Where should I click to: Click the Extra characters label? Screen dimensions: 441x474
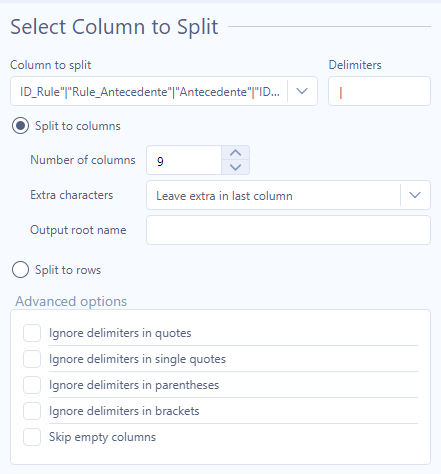coord(72,195)
